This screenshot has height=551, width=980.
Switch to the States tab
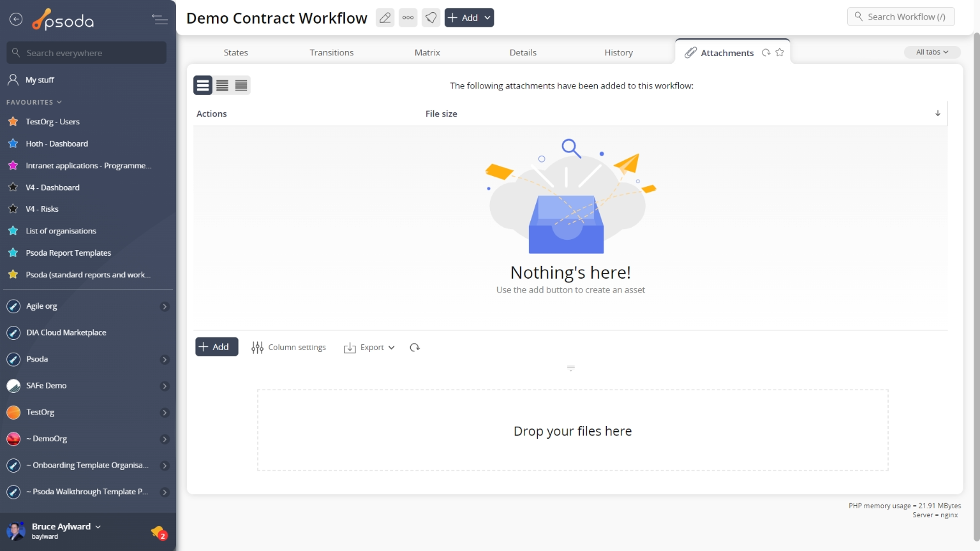pos(235,52)
